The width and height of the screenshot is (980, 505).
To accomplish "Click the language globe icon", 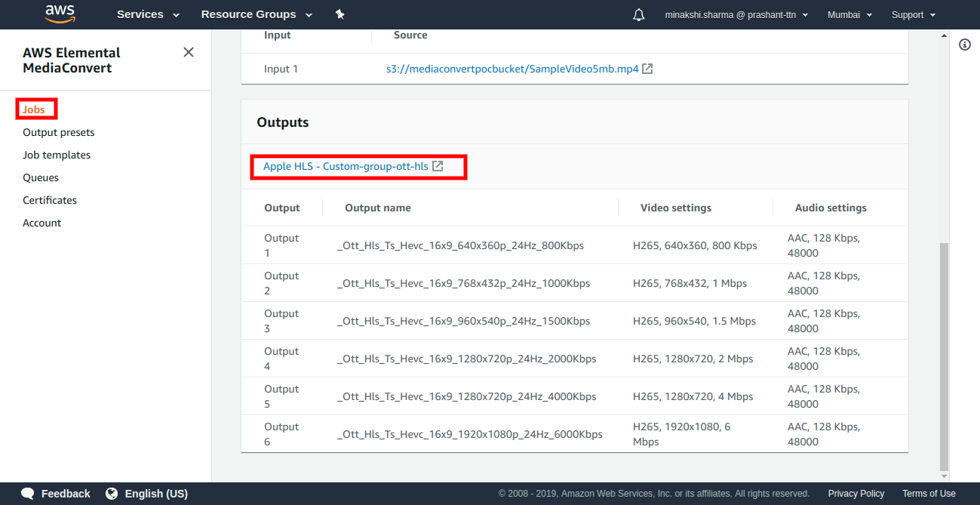I will click(x=112, y=494).
